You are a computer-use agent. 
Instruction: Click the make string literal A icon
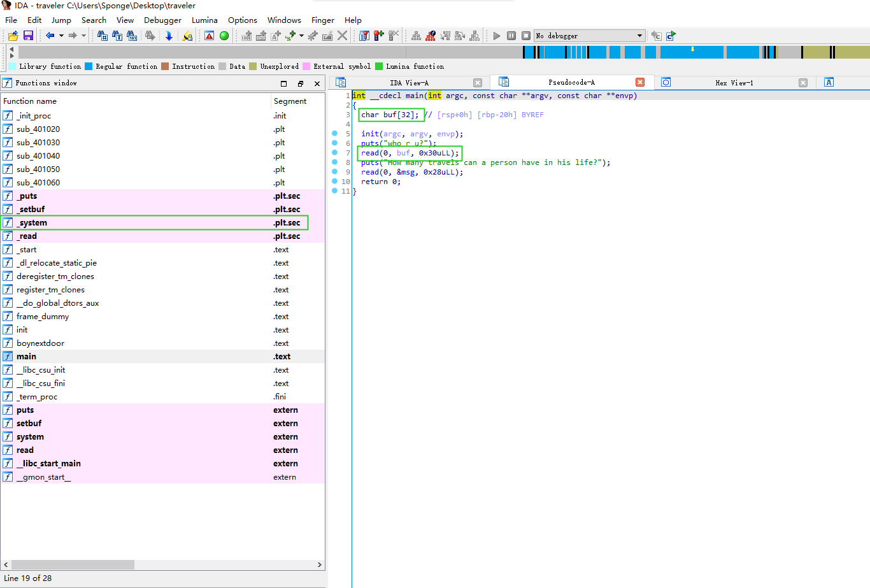[276, 36]
